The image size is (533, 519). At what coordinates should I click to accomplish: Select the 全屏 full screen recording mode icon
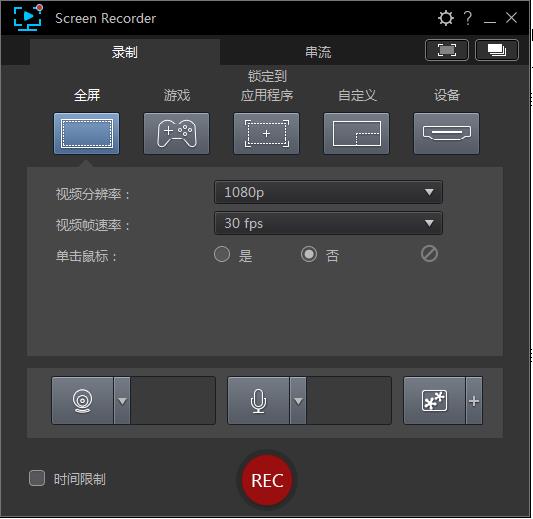(x=87, y=134)
